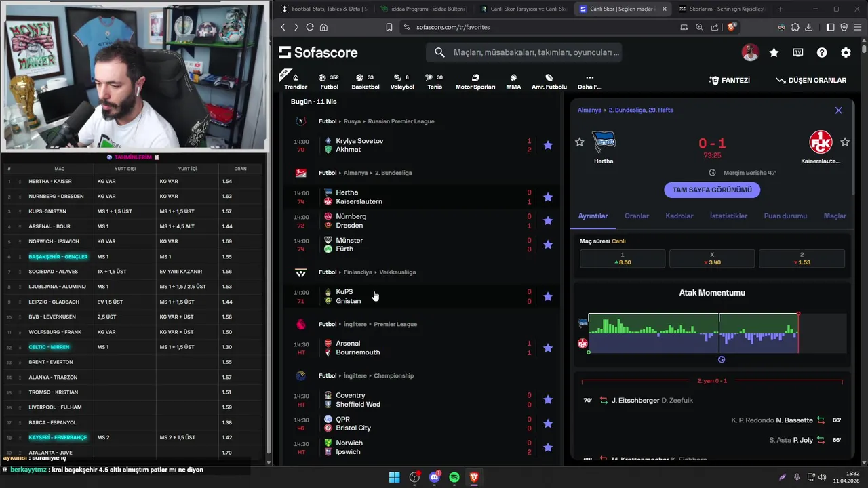Unfavorite the Münster - Fürth match star
This screenshot has width=868, height=488.
[x=548, y=245]
